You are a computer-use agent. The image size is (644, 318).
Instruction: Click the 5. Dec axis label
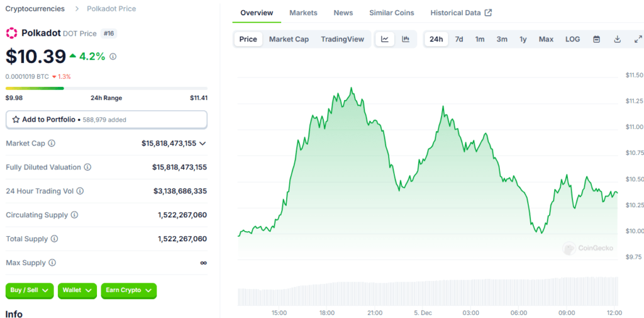click(x=423, y=313)
